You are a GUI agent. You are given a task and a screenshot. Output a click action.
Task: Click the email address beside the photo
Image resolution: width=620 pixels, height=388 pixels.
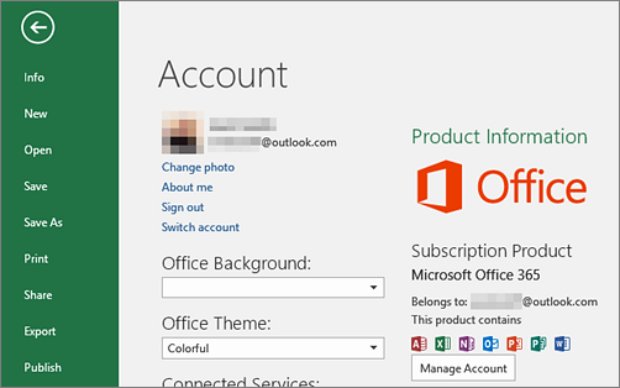point(272,142)
